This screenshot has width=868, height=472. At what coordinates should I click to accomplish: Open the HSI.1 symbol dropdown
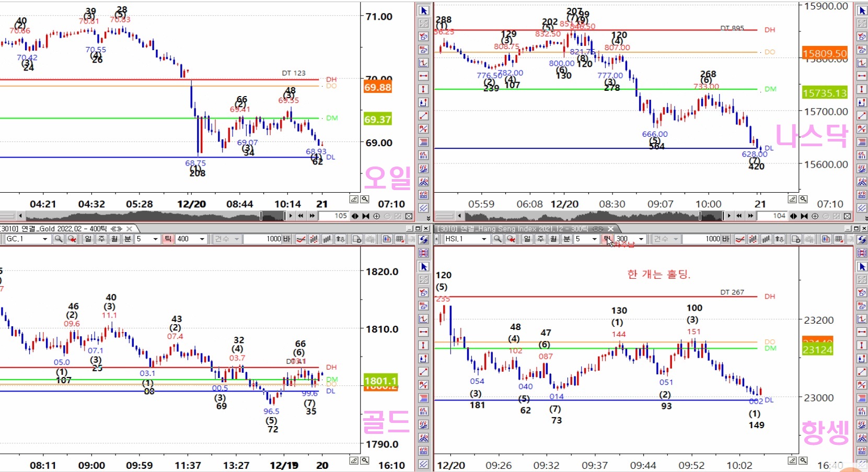(x=484, y=239)
